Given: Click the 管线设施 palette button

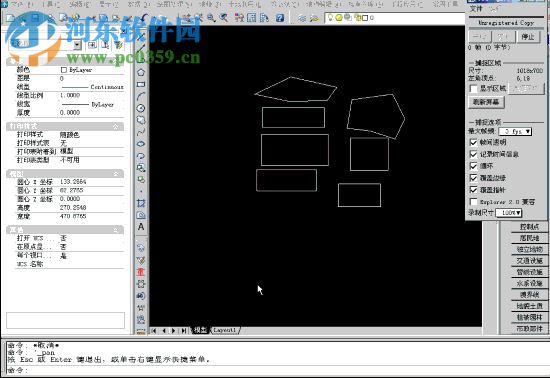Looking at the screenshot, I should pos(530,272).
